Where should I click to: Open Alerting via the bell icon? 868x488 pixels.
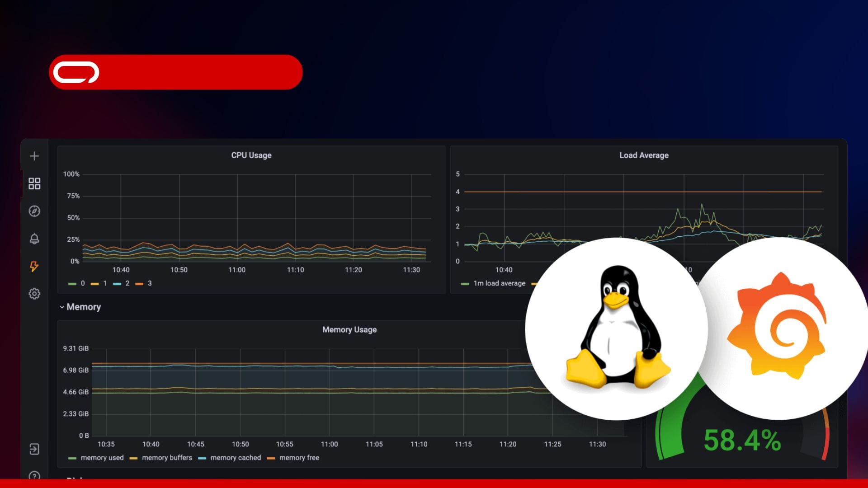point(34,239)
